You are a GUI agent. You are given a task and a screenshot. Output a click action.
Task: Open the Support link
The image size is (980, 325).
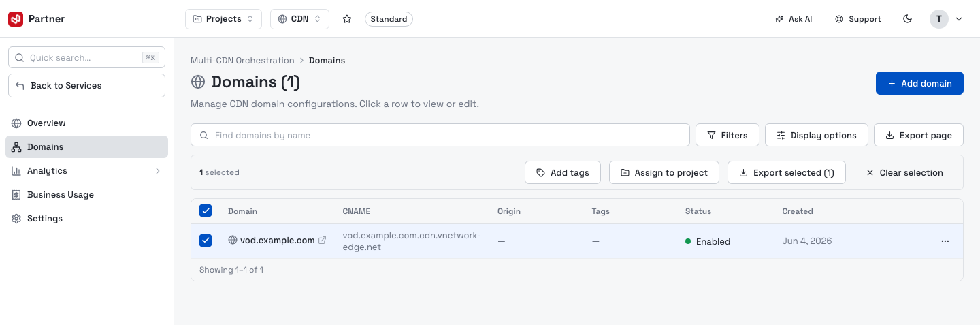(x=858, y=19)
